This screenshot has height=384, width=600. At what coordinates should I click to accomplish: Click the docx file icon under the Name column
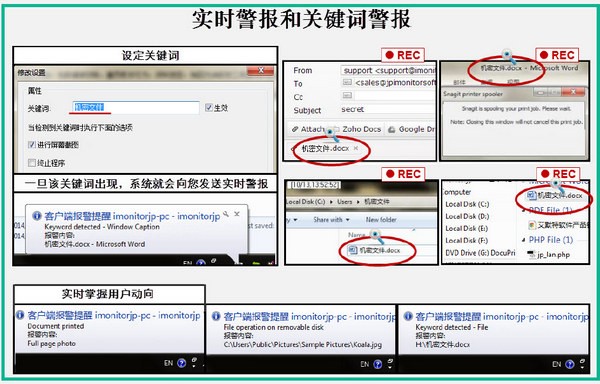click(x=352, y=250)
